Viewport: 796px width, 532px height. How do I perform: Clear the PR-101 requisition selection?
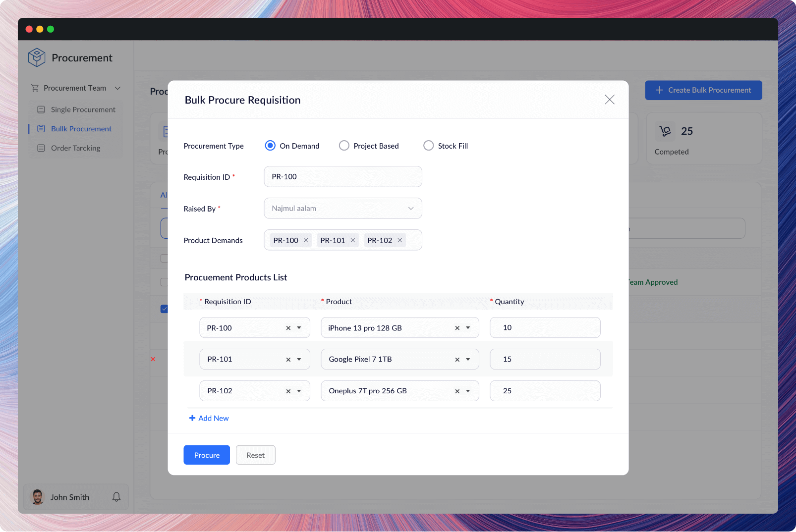(287, 359)
